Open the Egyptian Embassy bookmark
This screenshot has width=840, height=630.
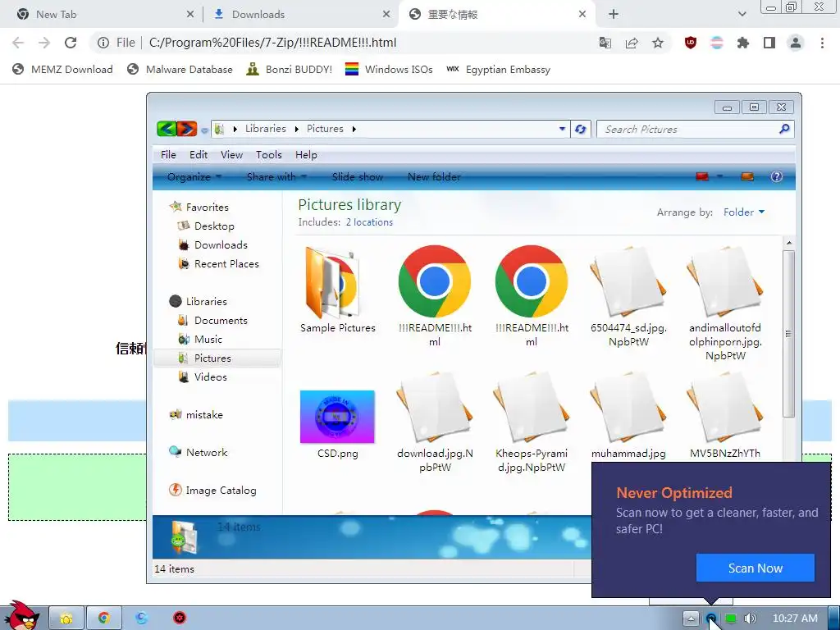499,69
